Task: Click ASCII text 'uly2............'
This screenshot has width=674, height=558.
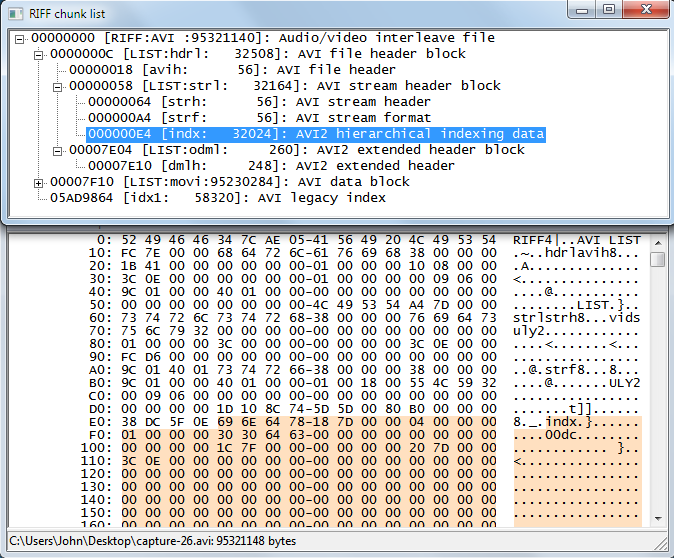Action: coord(577,331)
